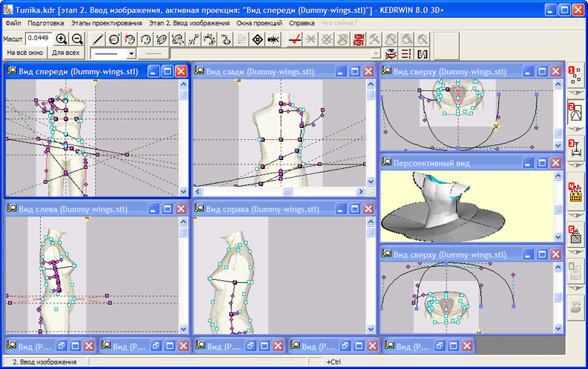Screen dimensions: 588x369
Task: Expand the arrow below stage 1 sidebar icon
Action: click(575, 92)
